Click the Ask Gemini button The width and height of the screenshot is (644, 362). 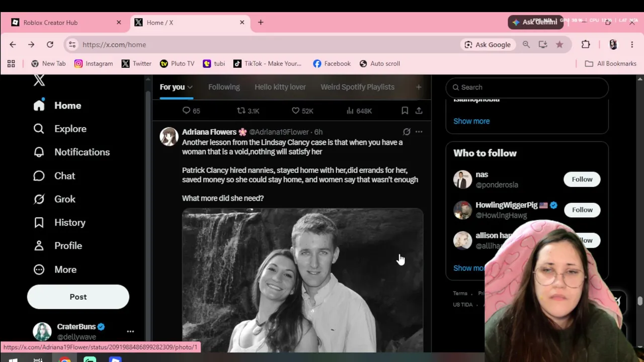coord(535,22)
